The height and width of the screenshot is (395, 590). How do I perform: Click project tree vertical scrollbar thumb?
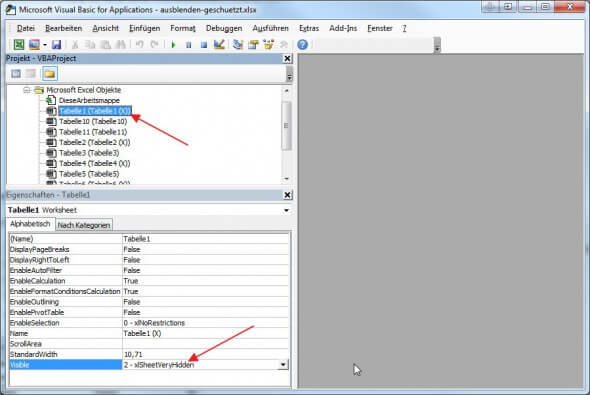click(287, 126)
